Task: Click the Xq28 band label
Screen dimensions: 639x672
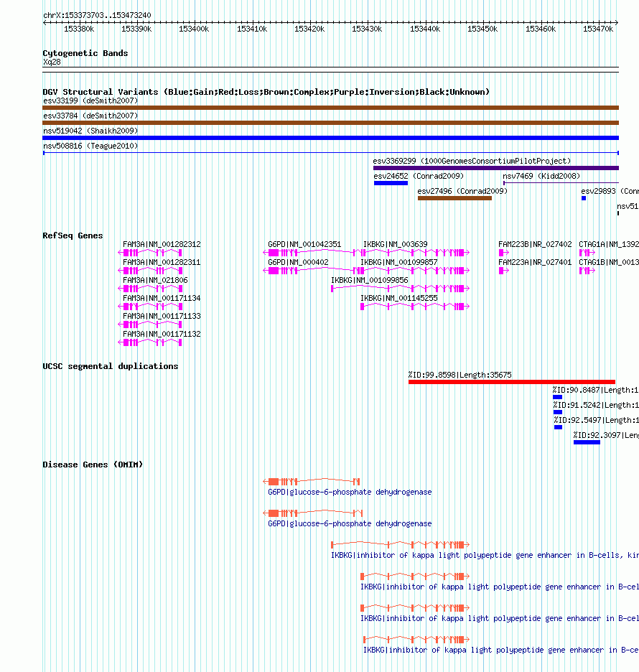Action: (52, 62)
